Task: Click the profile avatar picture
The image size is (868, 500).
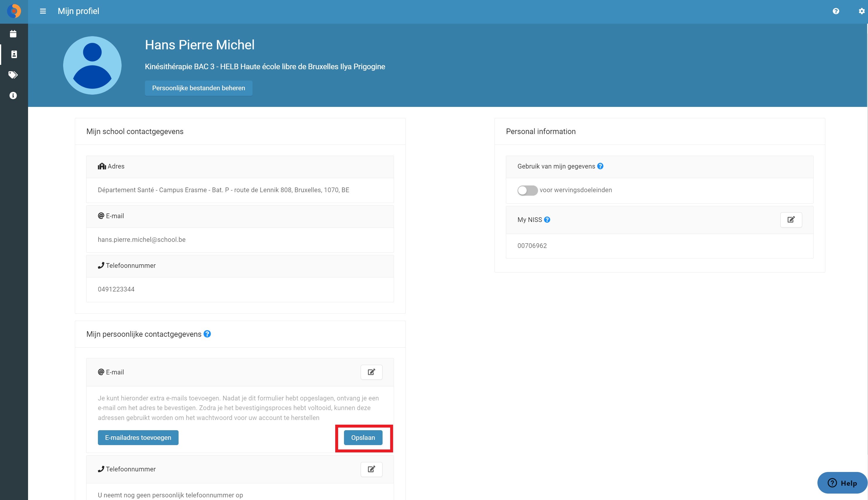Action: [92, 65]
